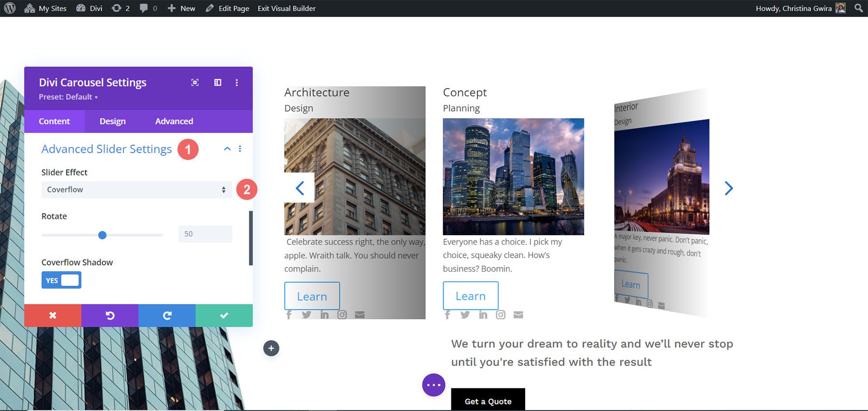Toggle the Coverflow Shadow switch
Screen dimensions: 868x411
point(61,280)
